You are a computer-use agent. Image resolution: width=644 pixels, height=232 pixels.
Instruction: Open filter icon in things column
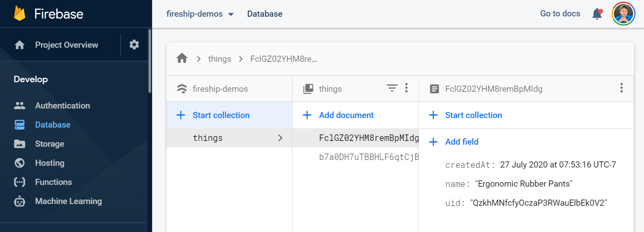392,88
